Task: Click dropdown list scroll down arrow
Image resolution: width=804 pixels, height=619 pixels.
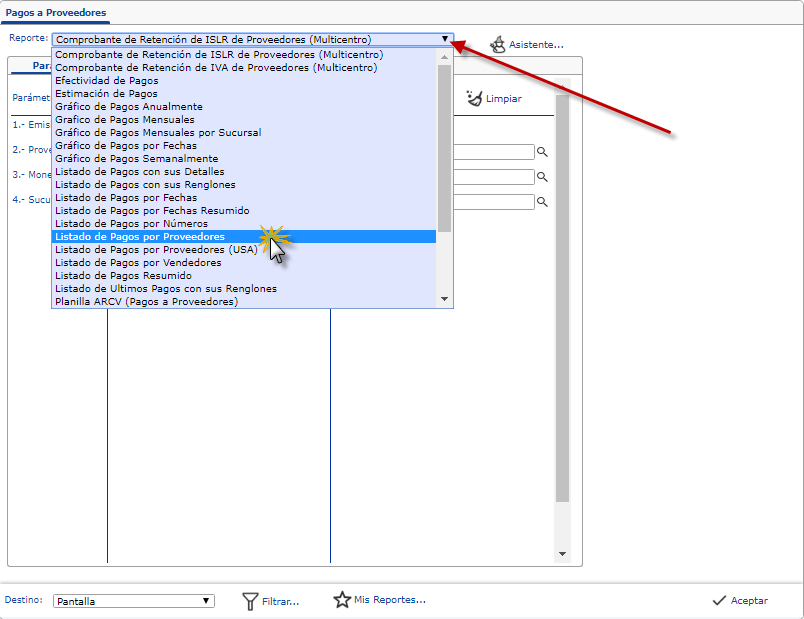Action: (x=445, y=299)
